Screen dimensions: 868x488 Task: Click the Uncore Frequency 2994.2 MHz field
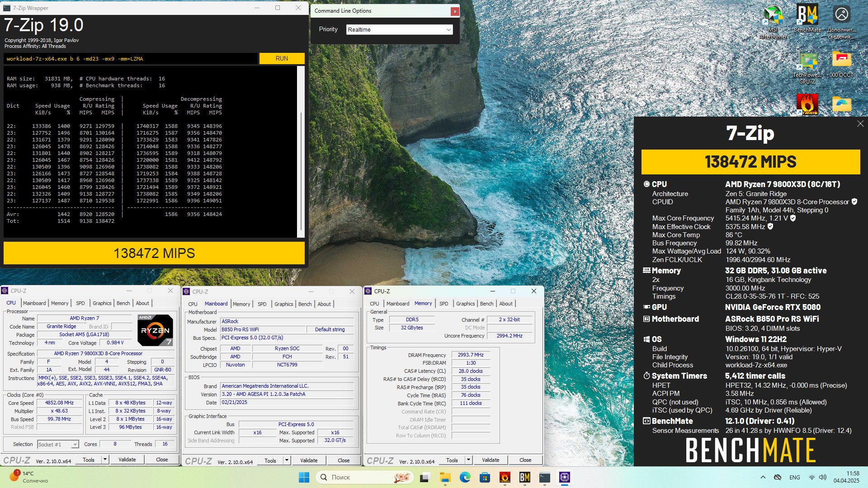click(509, 336)
